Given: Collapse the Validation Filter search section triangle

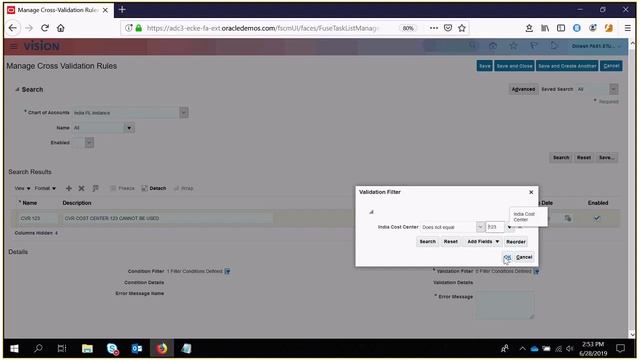Looking at the screenshot, I should 371,212.
